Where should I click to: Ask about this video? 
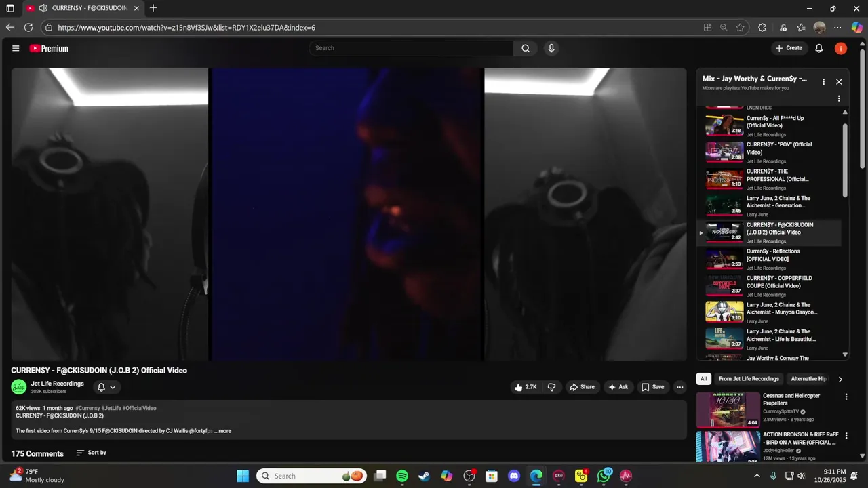(x=618, y=387)
